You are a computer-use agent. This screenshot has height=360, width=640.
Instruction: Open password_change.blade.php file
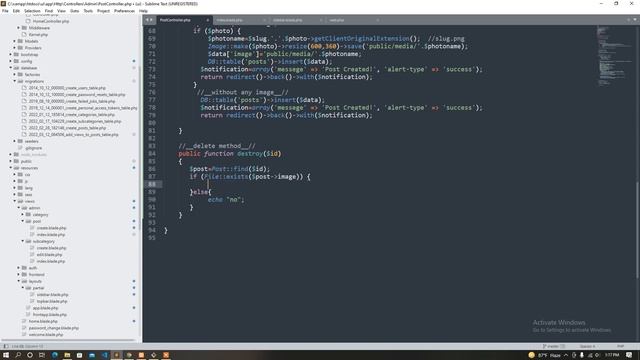click(x=53, y=328)
